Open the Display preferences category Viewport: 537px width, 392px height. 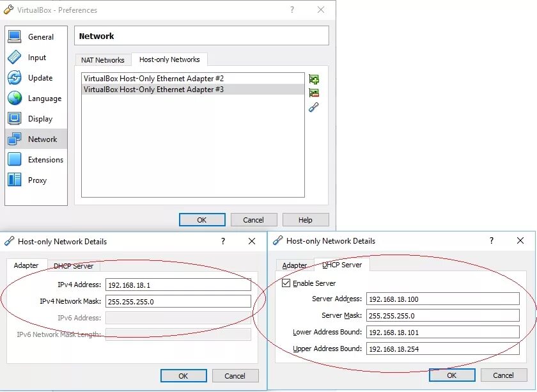pyautogui.click(x=36, y=118)
